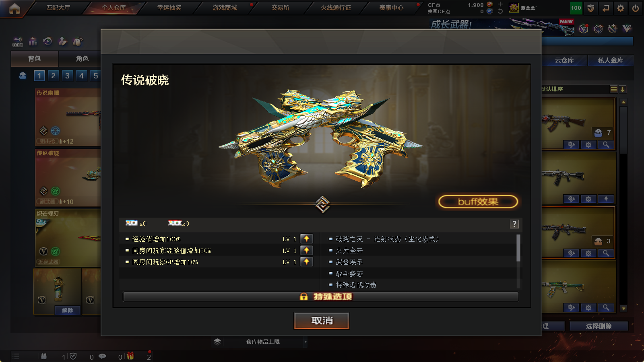
Task: Open the question mark help icon
Action: (514, 224)
